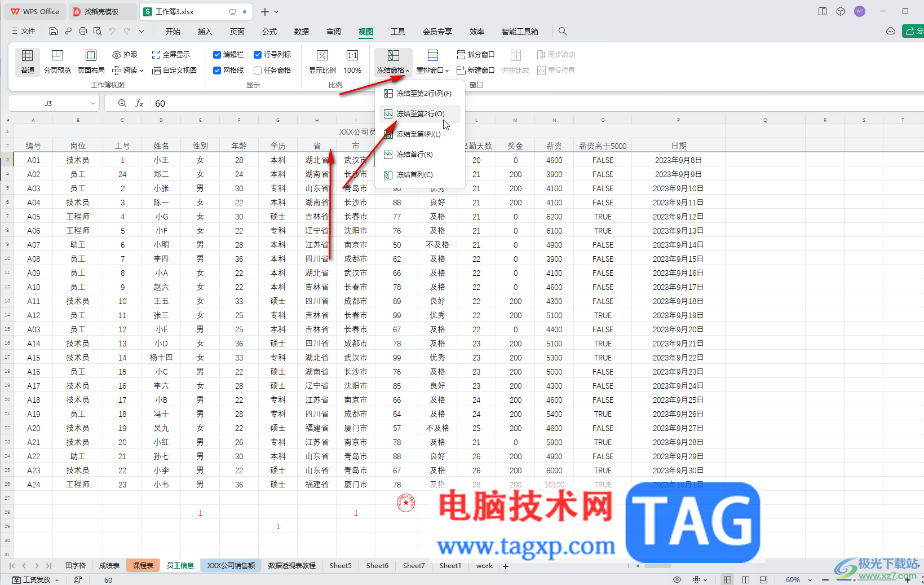Open Page Break Preview (分页预览)
Screen dimensions: 924x585
click(57, 61)
